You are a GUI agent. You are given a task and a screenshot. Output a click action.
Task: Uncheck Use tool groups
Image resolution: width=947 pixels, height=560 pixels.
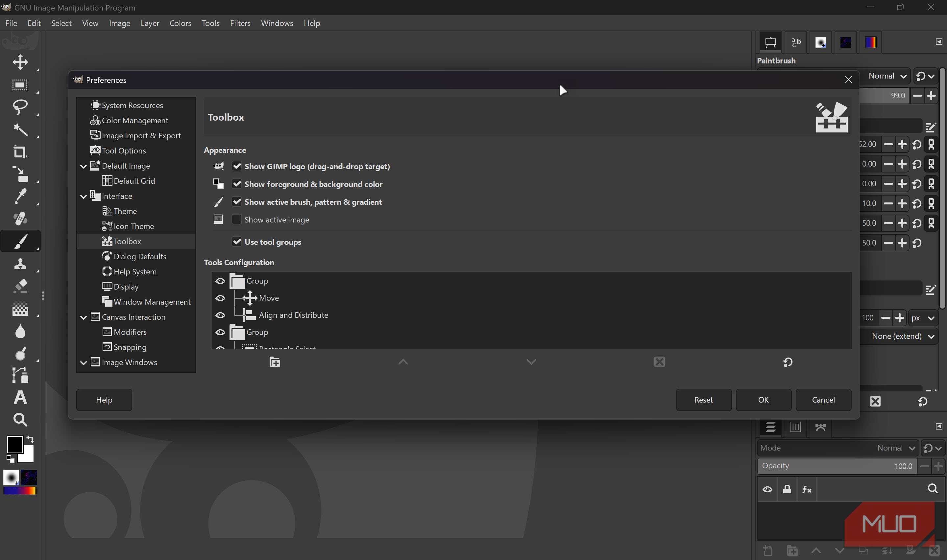tap(237, 242)
